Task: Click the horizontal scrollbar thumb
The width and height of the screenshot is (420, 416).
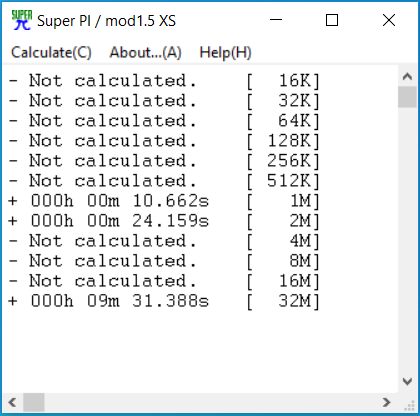Action: [34, 402]
